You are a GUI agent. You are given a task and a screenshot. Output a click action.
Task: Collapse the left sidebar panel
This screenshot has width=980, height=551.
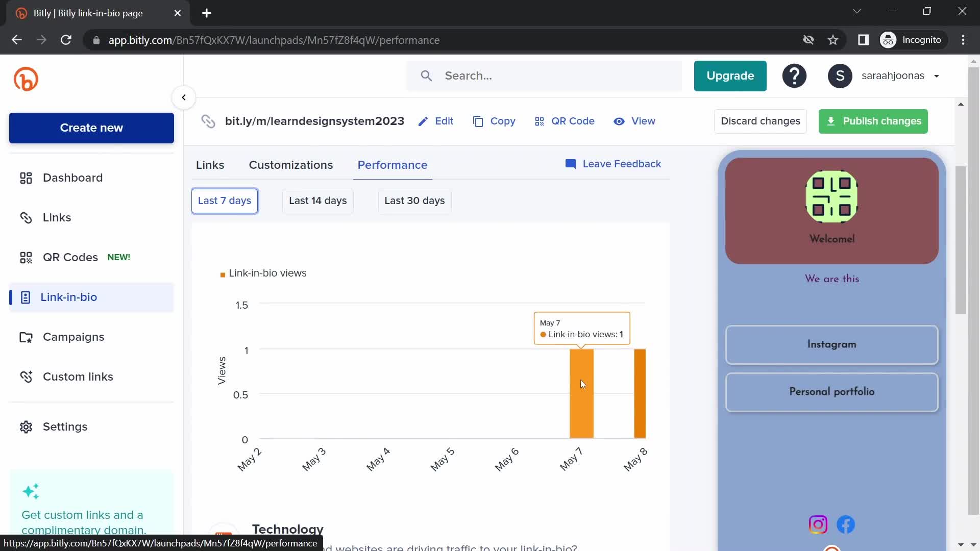click(x=183, y=97)
